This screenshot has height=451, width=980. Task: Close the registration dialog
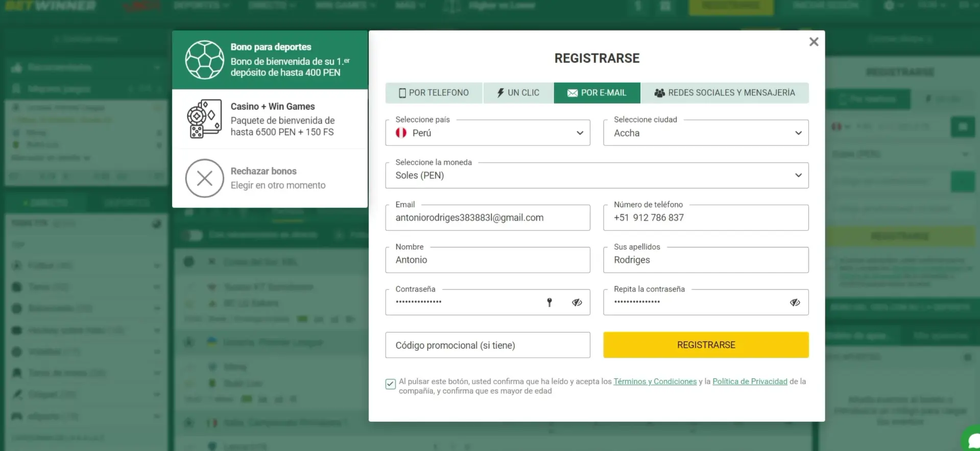coord(814,42)
